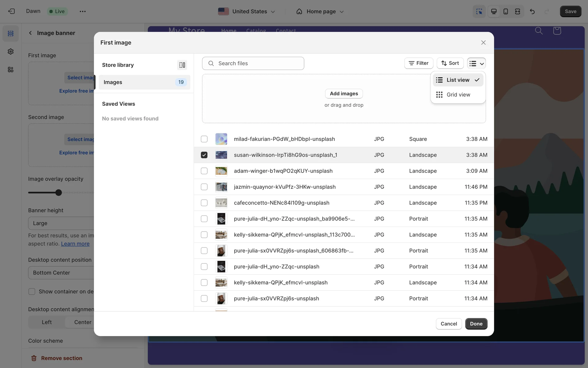The image size is (588, 368).
Task: Select the adam-winger image checkbox
Action: [x=204, y=171]
